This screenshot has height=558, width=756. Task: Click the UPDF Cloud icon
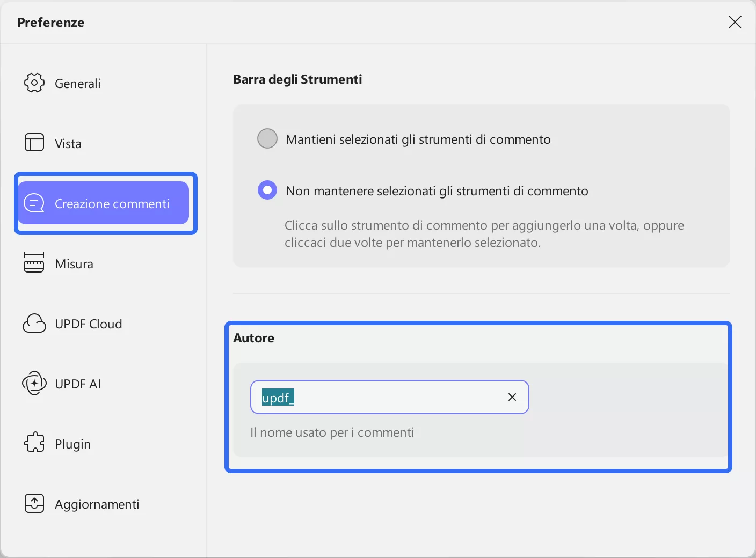point(34,324)
